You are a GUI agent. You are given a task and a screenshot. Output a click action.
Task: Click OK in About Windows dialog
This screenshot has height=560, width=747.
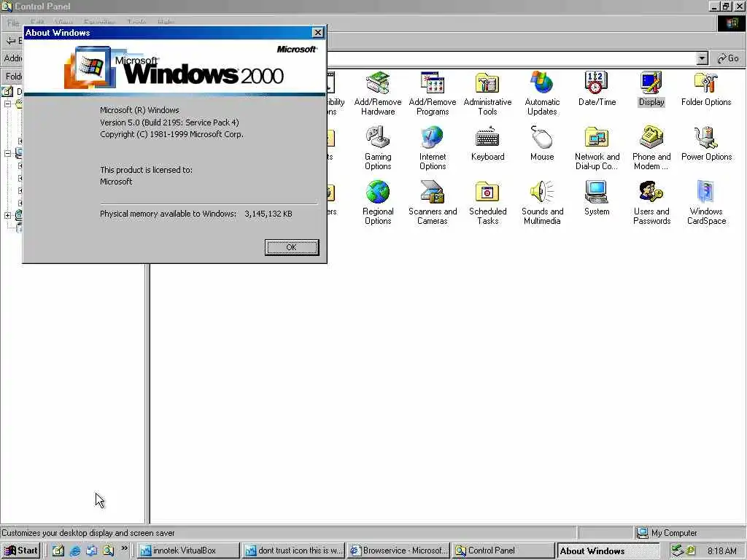292,247
